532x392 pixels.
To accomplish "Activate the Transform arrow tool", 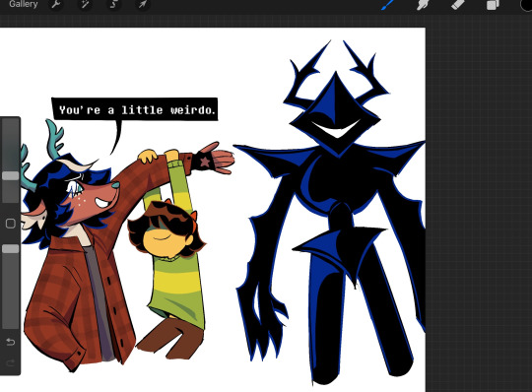I will 143,4.
